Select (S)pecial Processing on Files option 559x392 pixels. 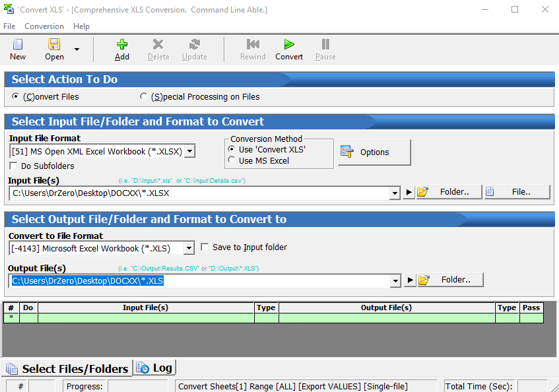(144, 96)
